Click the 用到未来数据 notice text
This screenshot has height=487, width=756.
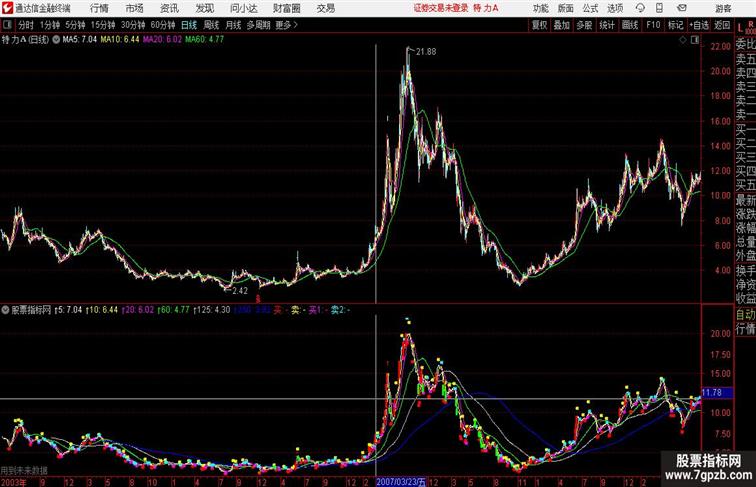pos(24,470)
